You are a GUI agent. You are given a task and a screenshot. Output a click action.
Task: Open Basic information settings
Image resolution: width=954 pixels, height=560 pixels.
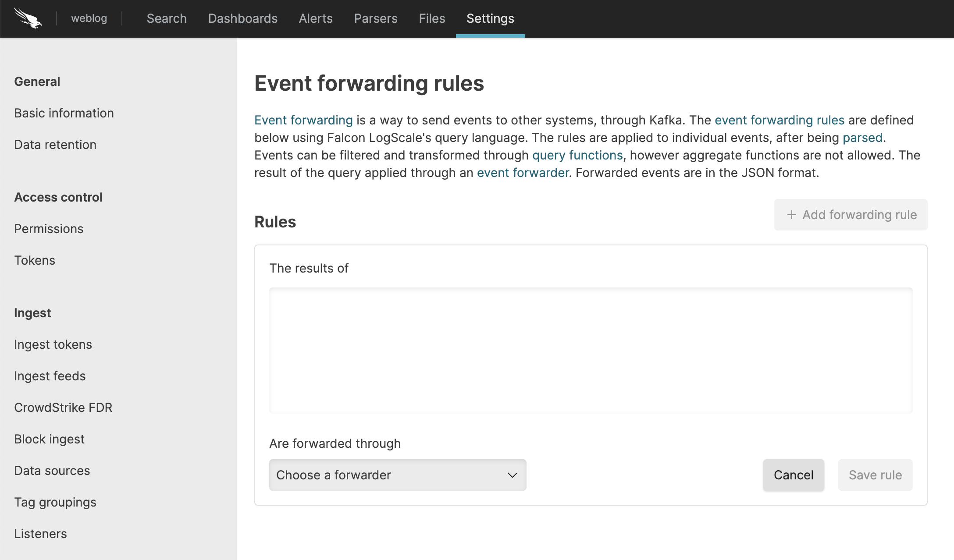[64, 113]
